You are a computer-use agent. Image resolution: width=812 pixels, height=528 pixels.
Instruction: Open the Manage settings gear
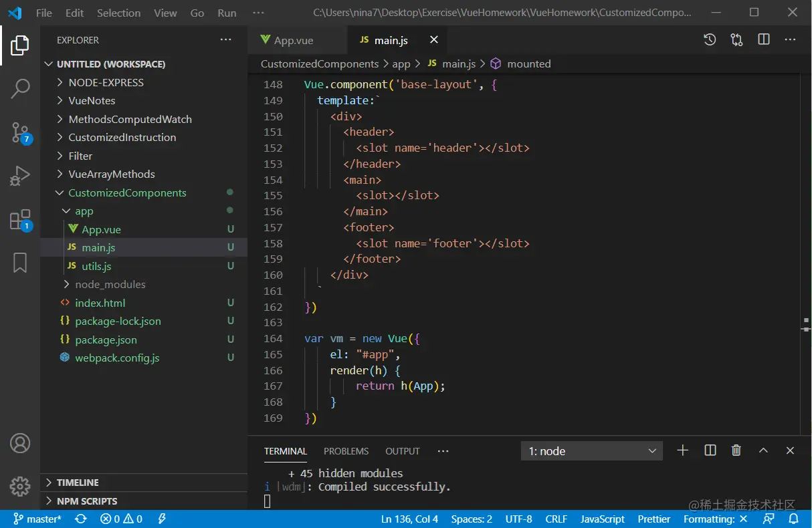(20, 486)
